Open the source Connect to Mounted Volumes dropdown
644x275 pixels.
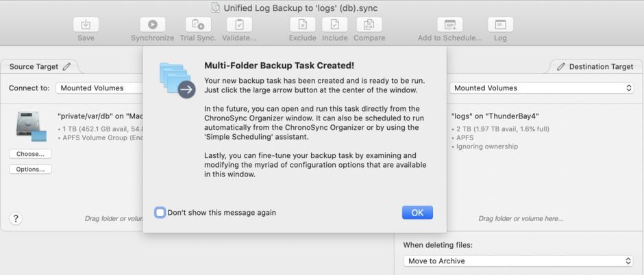tap(99, 88)
